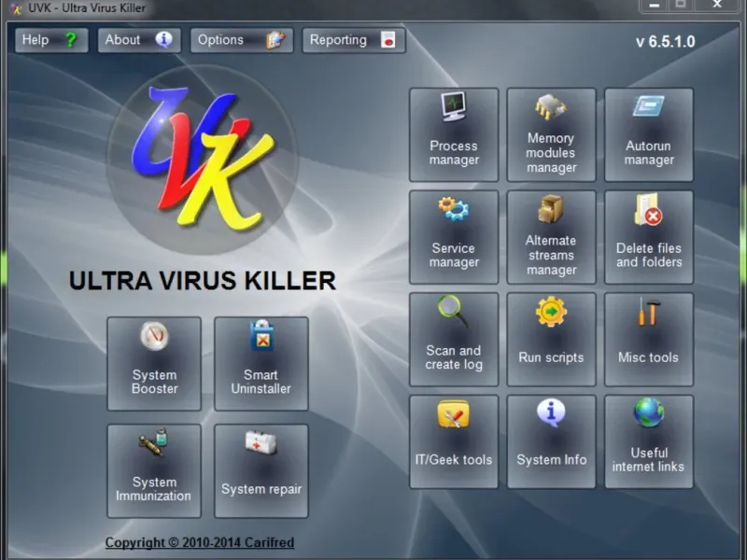The height and width of the screenshot is (560, 747).
Task: Click the Reporting button
Action: pyautogui.click(x=354, y=40)
